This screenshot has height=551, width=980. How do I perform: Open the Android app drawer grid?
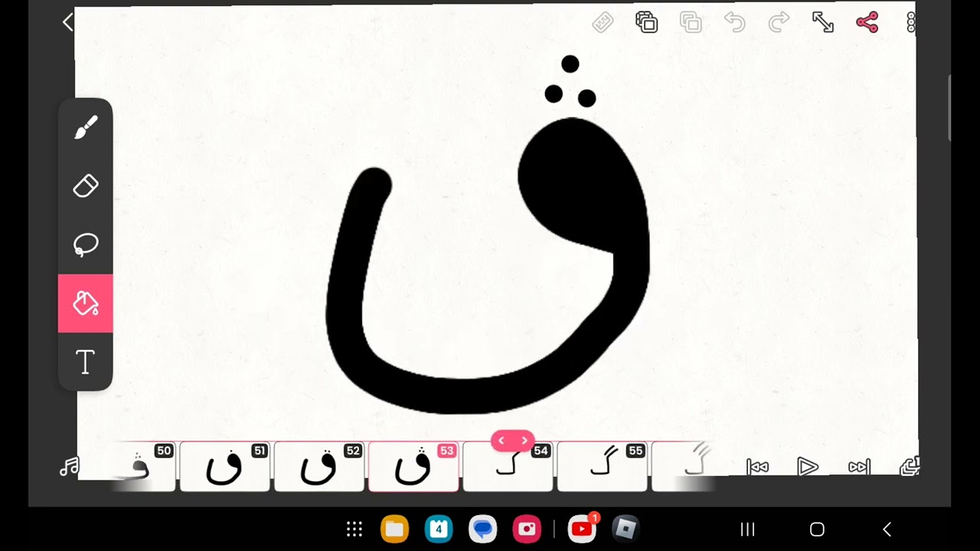tap(354, 529)
